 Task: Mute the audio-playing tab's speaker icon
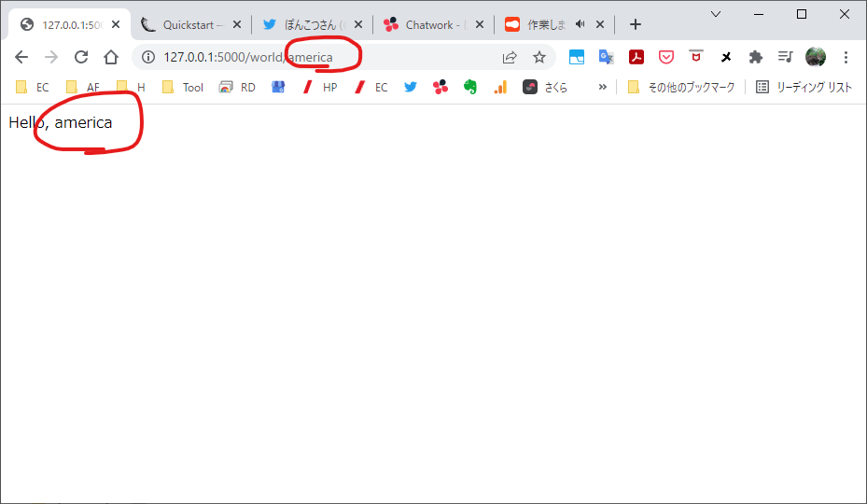click(580, 24)
